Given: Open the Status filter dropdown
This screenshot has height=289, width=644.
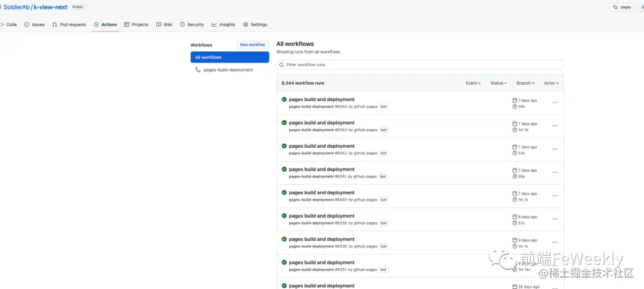Looking at the screenshot, I should click(499, 83).
